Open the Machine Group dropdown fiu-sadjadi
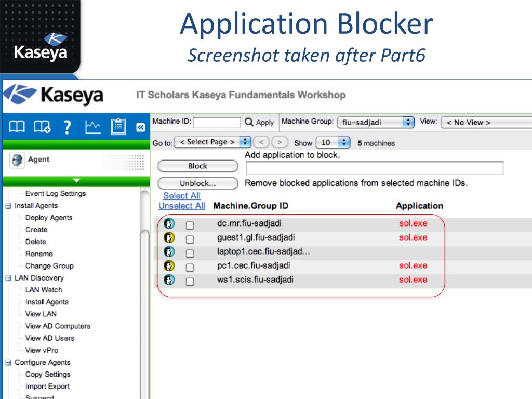The image size is (532, 399). (376, 122)
